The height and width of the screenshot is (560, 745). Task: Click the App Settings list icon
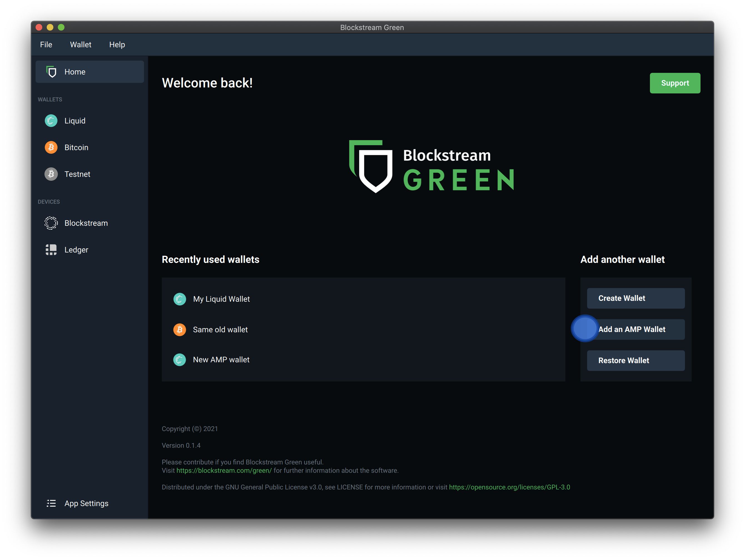(51, 503)
